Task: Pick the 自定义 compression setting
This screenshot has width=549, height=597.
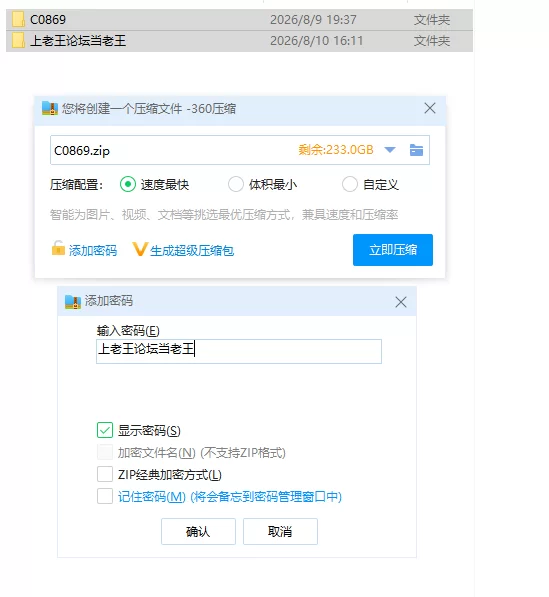Action: (x=350, y=185)
